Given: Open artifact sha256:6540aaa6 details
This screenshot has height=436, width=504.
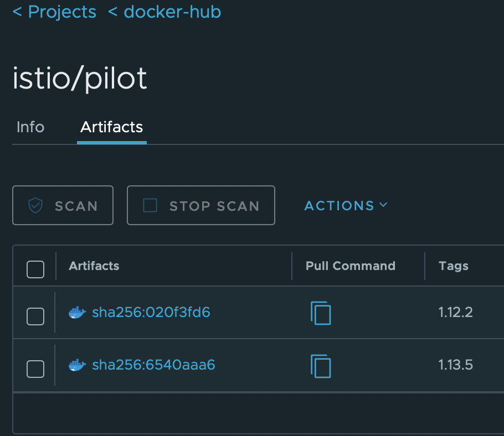Looking at the screenshot, I should click(x=153, y=365).
